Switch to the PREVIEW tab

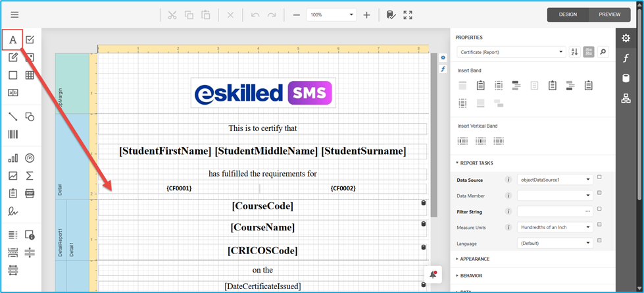click(609, 14)
